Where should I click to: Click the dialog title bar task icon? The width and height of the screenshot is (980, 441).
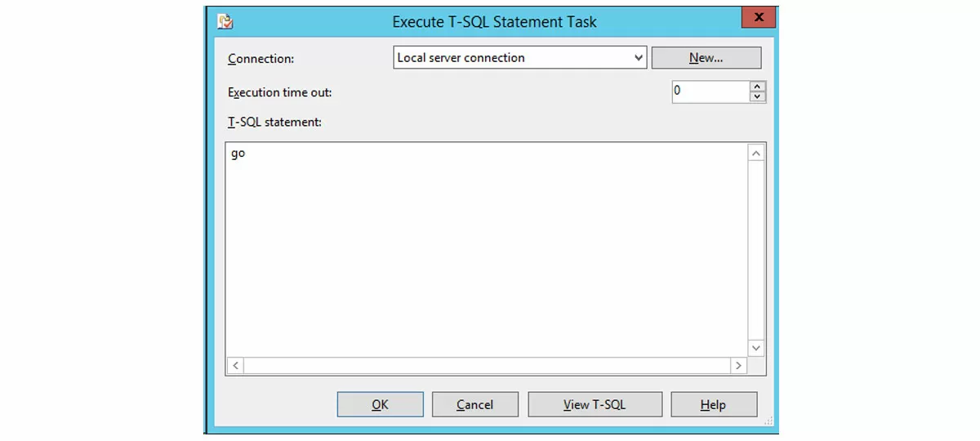pos(225,22)
